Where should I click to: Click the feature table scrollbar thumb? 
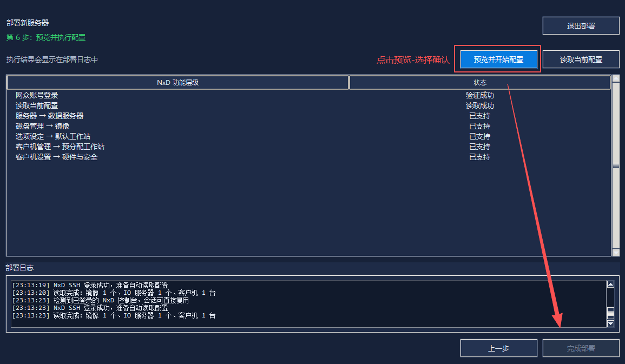click(616, 165)
